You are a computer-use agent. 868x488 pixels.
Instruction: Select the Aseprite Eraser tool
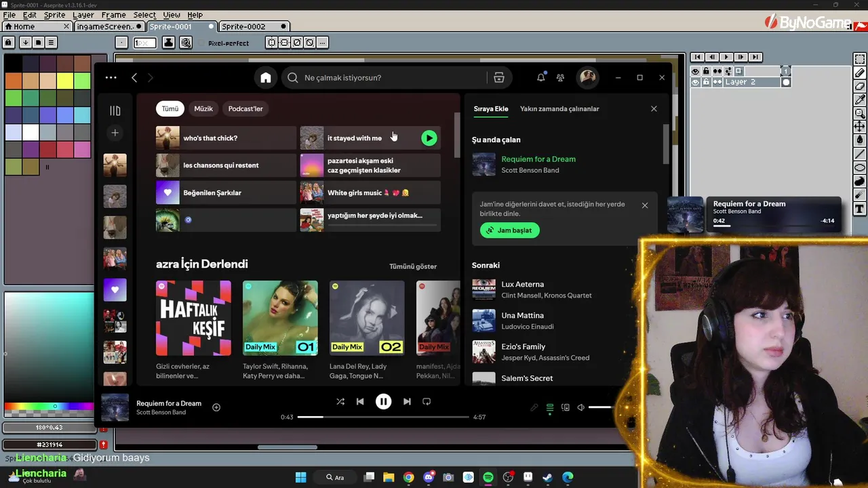point(860,86)
